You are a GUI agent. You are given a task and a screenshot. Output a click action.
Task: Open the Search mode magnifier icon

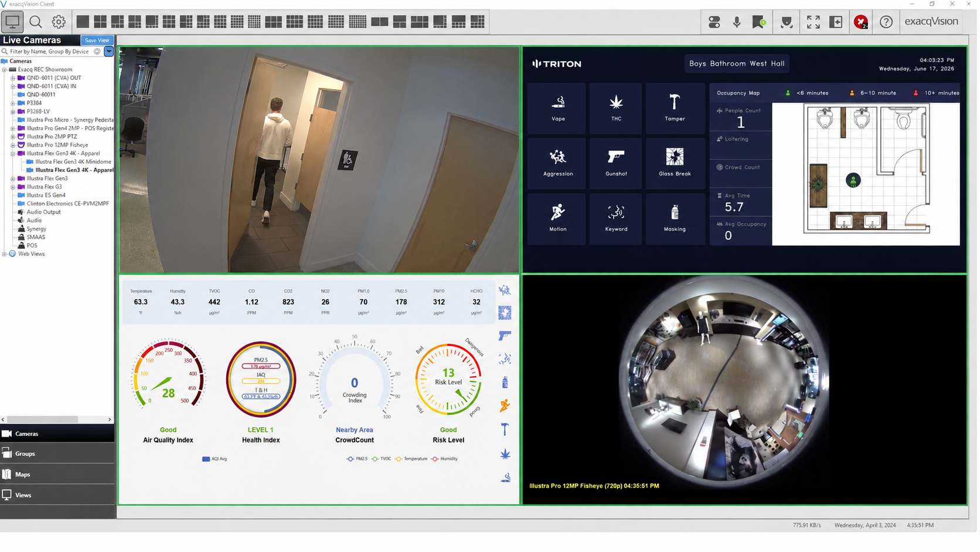coord(36,22)
